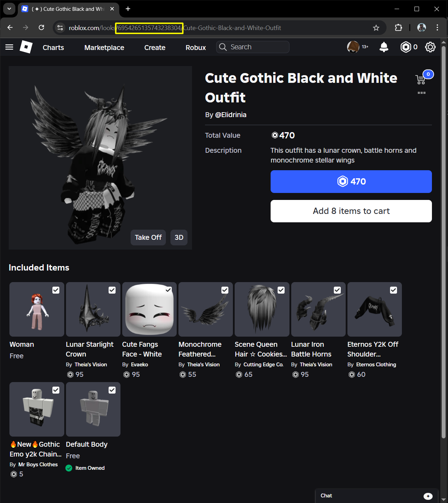448x503 pixels.
Task: Open the settings gear icon
Action: point(430,47)
